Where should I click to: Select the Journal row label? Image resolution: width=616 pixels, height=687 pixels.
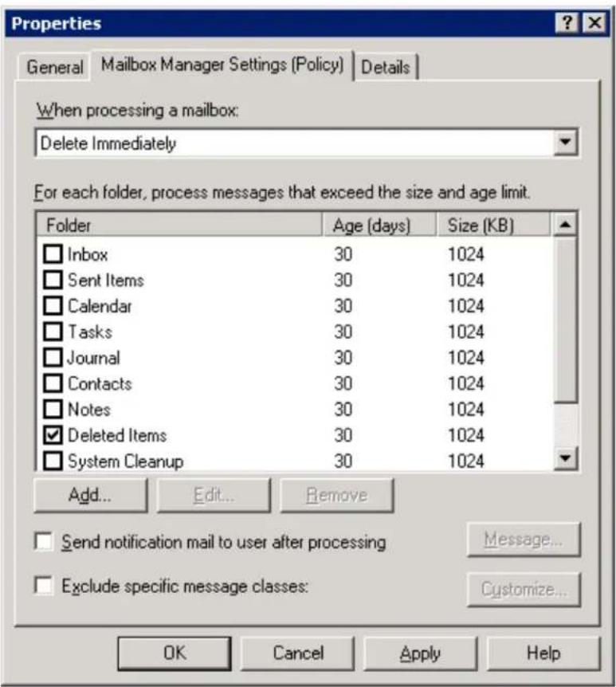94,358
